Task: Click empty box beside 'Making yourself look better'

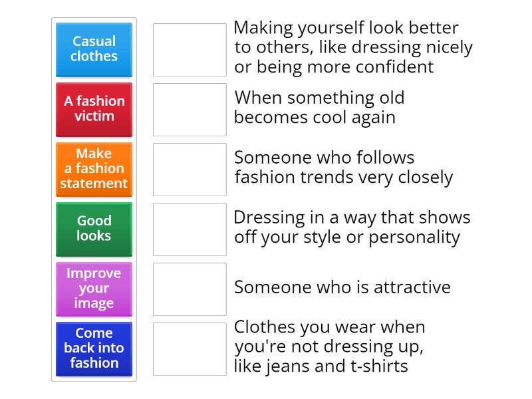Action: pyautogui.click(x=190, y=50)
